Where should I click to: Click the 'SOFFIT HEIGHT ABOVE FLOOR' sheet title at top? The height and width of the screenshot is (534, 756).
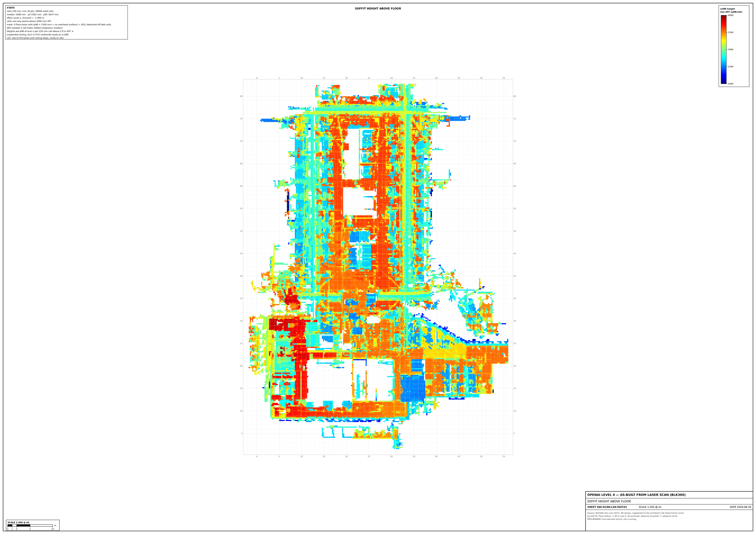378,9
